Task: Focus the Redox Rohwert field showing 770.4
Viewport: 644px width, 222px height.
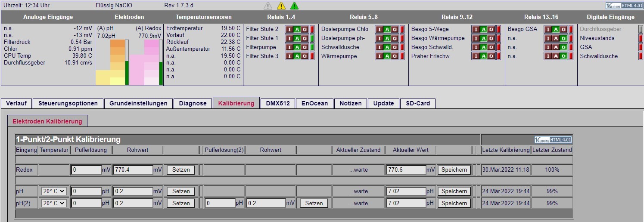Action: click(x=133, y=170)
